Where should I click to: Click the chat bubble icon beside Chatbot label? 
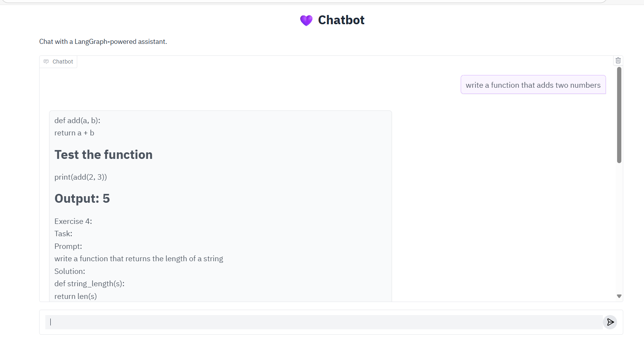[x=46, y=62]
